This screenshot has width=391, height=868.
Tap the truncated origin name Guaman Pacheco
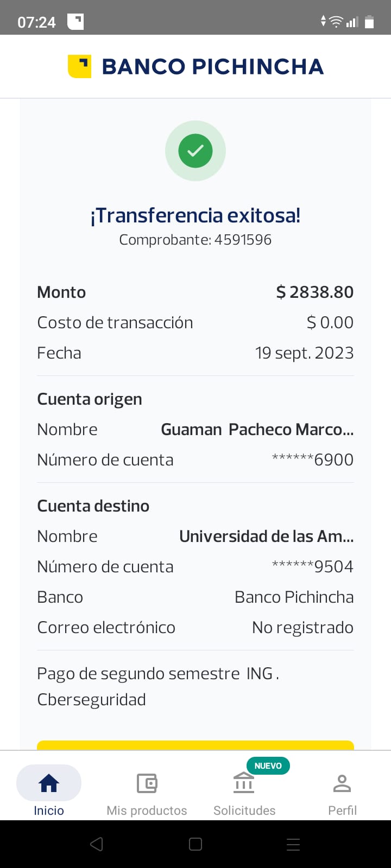(257, 430)
